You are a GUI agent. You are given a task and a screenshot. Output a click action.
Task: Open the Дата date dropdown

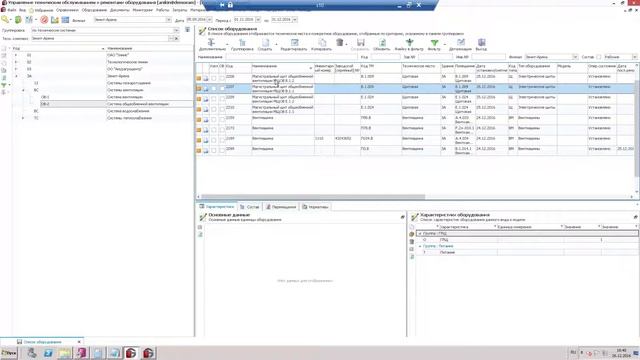[x=210, y=20]
